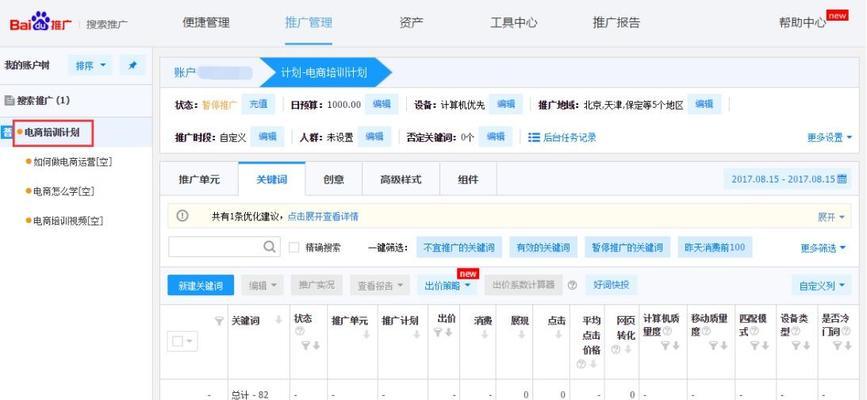Click the 好词快投 button
The width and height of the screenshot is (867, 400).
click(611, 285)
